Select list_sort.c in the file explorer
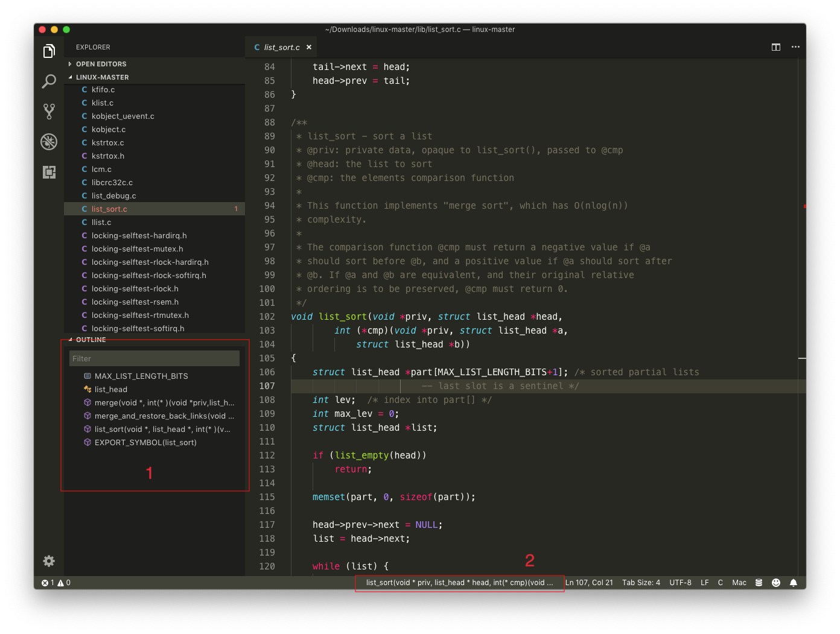Screen dimensions: 840x634 [x=154, y=209]
